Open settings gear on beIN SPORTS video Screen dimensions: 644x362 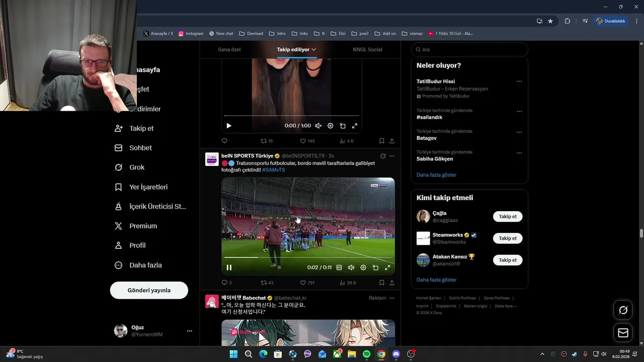tap(363, 267)
